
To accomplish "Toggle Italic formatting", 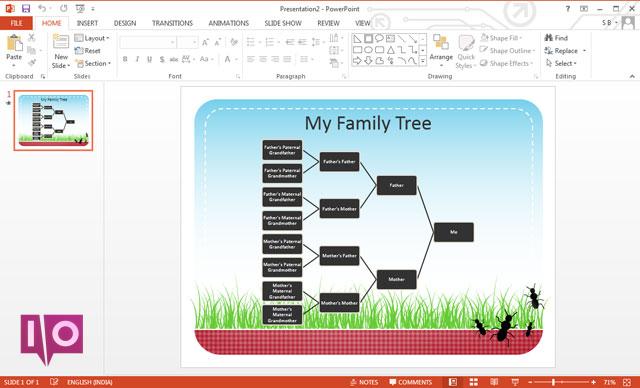I will click(x=137, y=59).
